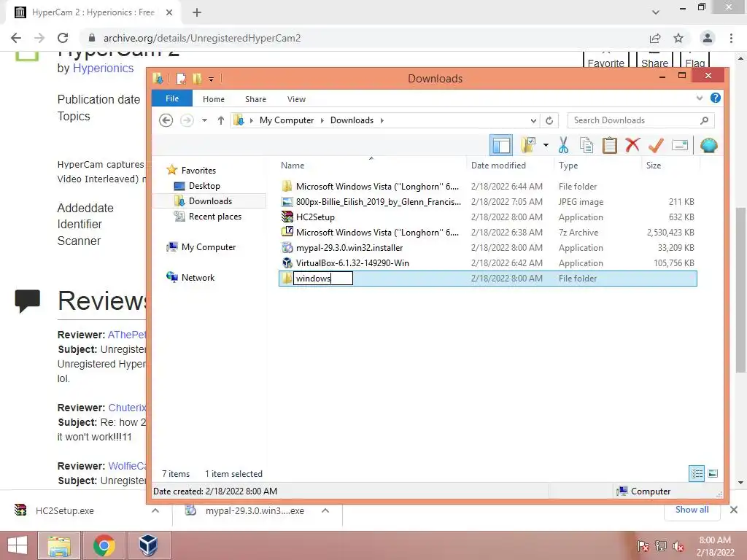Open the Windows Start button

coord(18,545)
